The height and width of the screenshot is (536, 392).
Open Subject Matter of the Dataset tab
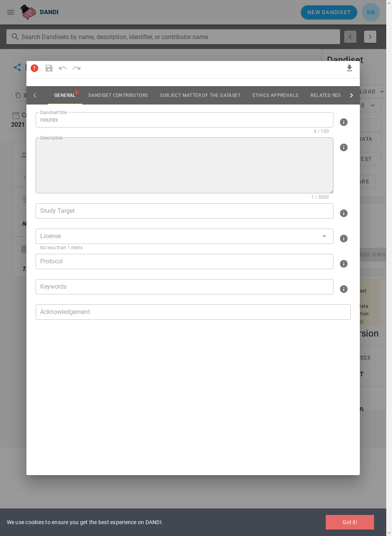[200, 95]
